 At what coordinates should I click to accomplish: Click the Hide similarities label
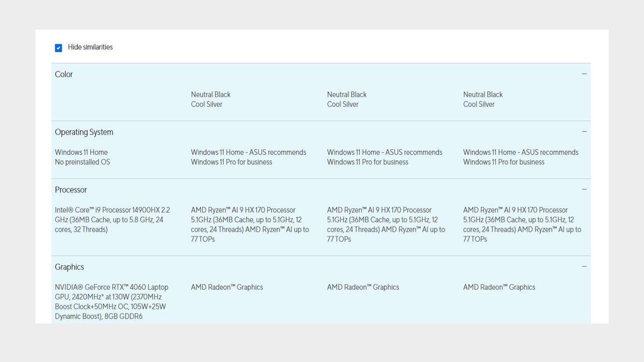(x=90, y=47)
